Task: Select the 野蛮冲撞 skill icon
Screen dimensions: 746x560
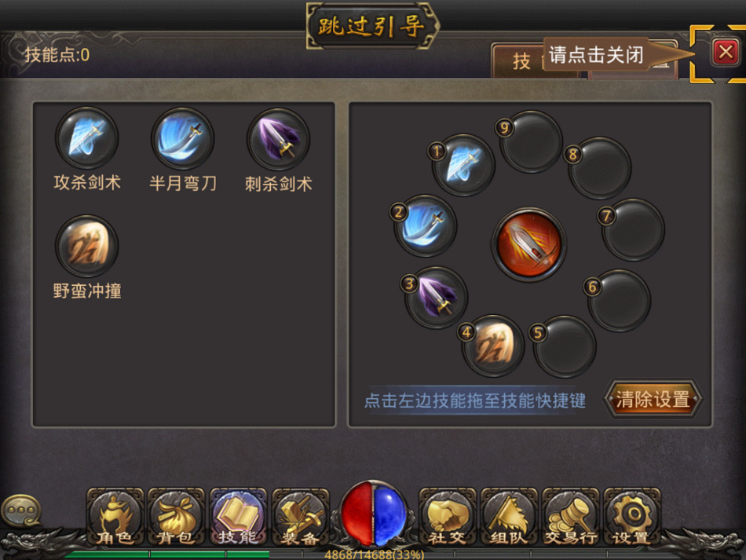Action: point(86,246)
